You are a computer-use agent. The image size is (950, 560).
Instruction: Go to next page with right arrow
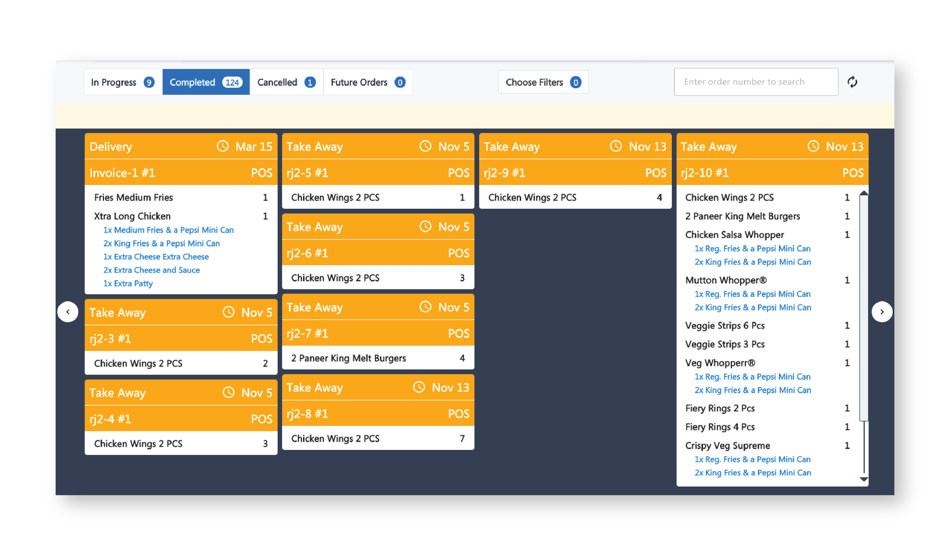click(x=882, y=312)
